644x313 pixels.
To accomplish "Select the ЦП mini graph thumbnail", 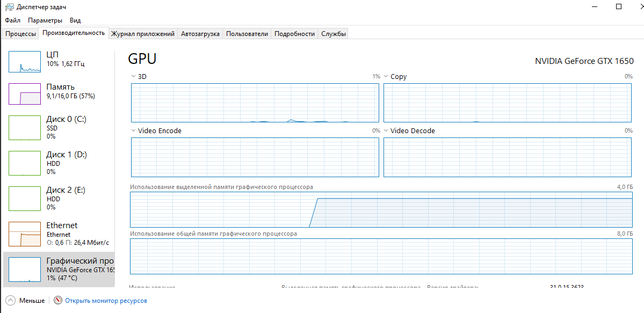I will click(25, 62).
